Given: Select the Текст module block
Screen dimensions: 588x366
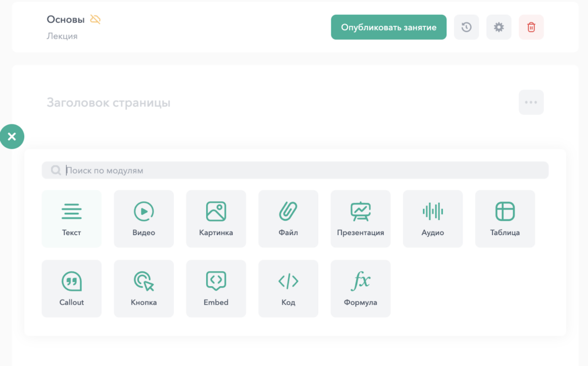Looking at the screenshot, I should tap(71, 218).
